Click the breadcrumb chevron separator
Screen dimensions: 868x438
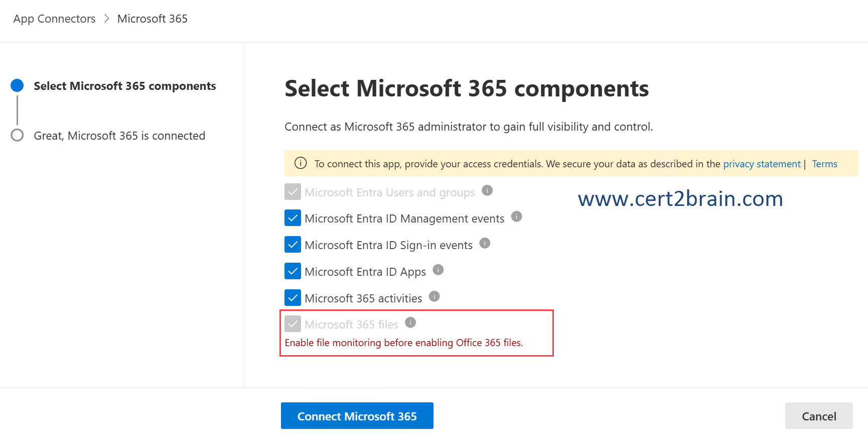coord(106,19)
